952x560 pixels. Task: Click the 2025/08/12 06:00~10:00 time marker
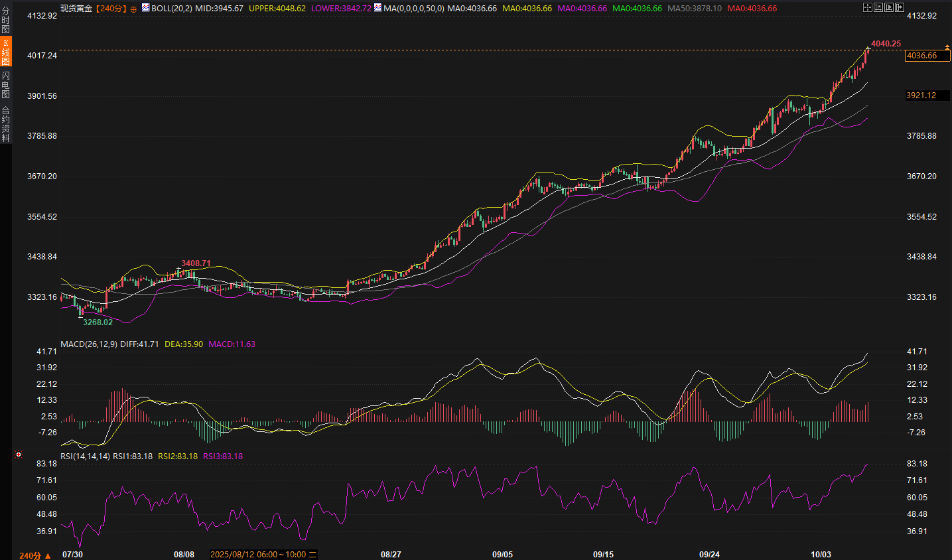click(x=263, y=555)
